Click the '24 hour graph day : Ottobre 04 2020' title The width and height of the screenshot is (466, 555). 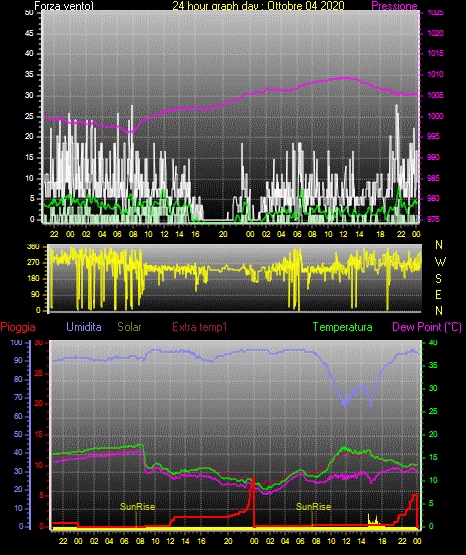pyautogui.click(x=258, y=6)
